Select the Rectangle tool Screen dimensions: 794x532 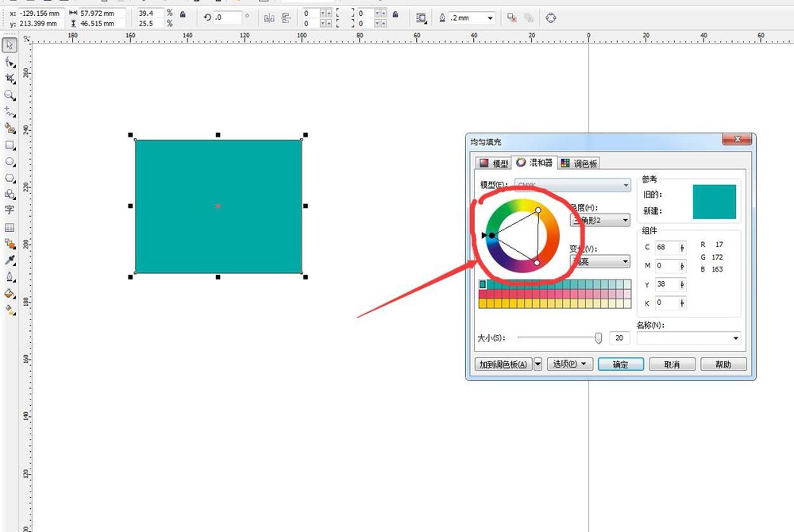point(10,145)
